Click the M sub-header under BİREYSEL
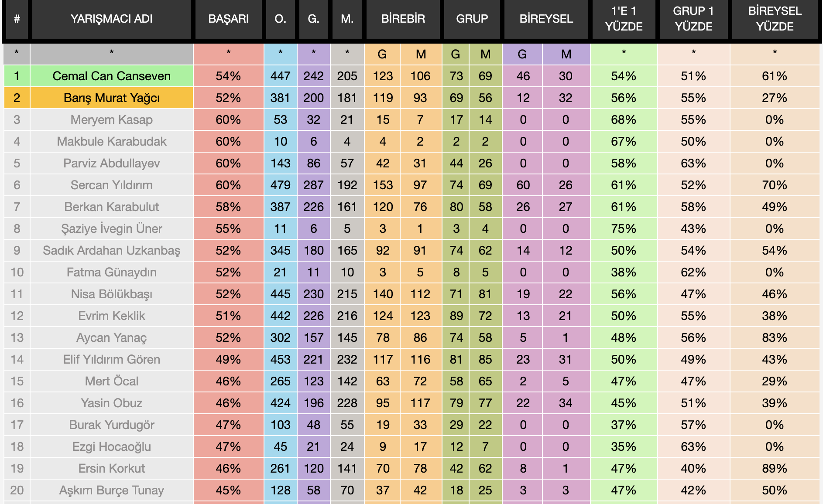Image resolution: width=823 pixels, height=504 pixels. pos(566,54)
